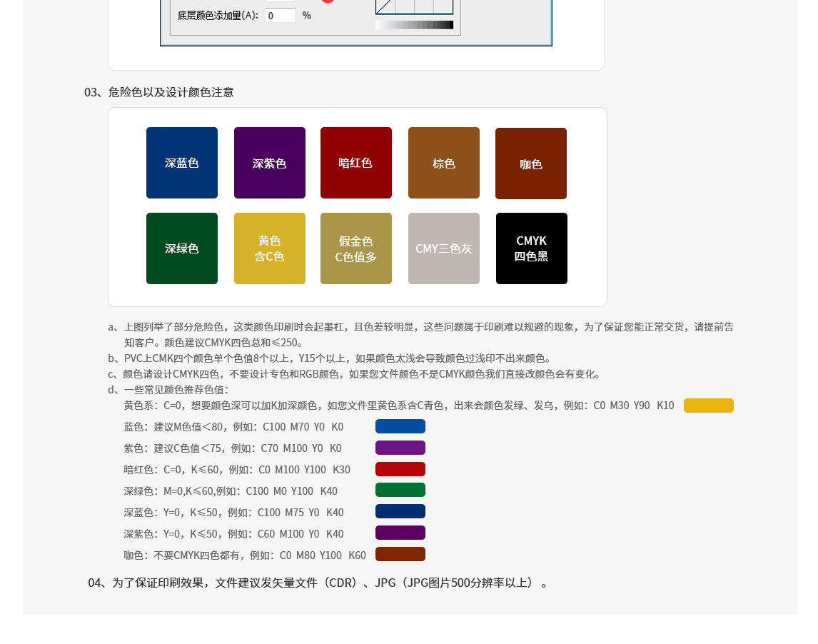Image resolution: width=818 pixels, height=644 pixels.
Task: Click the CMY三色灰 gray swatch
Action: [444, 248]
